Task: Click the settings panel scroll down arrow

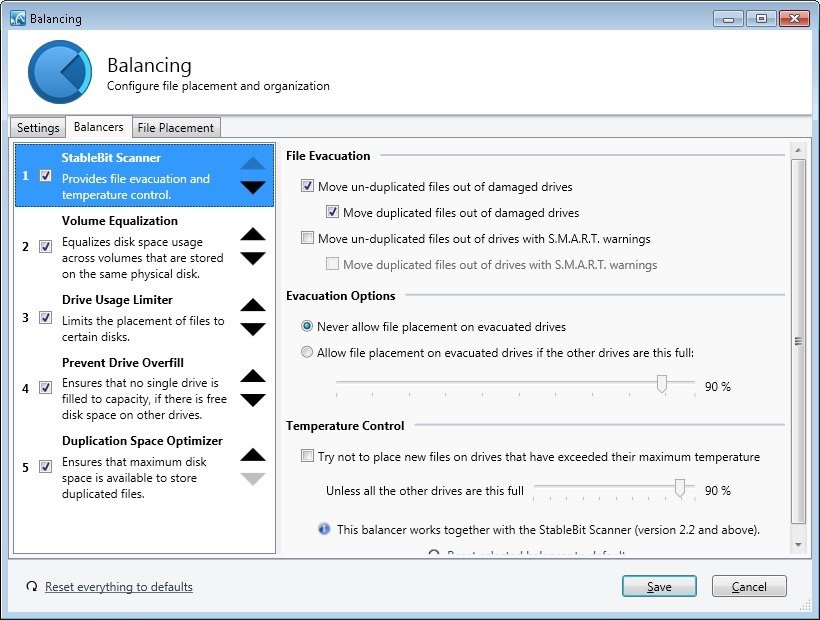Action: [798, 545]
